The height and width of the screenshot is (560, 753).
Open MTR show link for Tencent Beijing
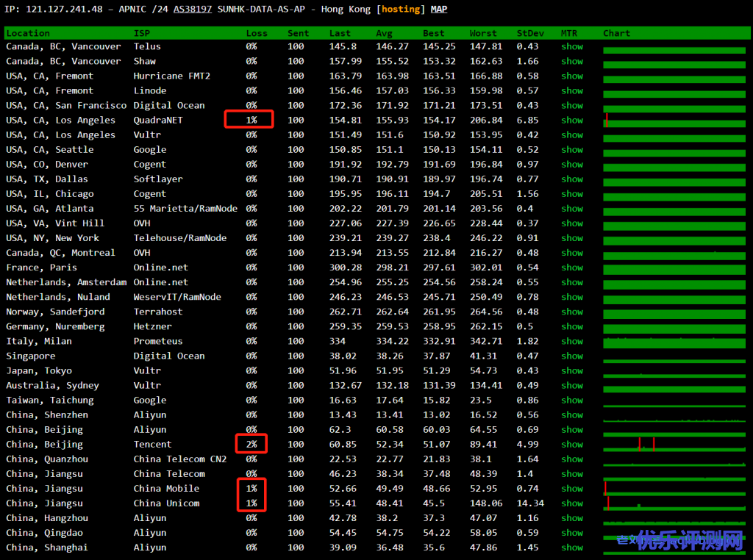(571, 444)
